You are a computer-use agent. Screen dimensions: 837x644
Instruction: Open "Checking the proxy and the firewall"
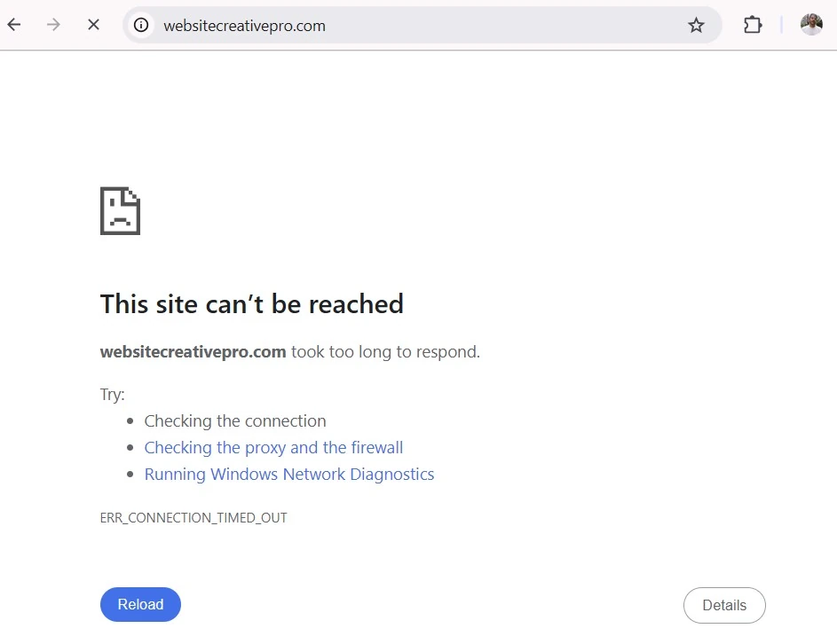[x=273, y=448]
